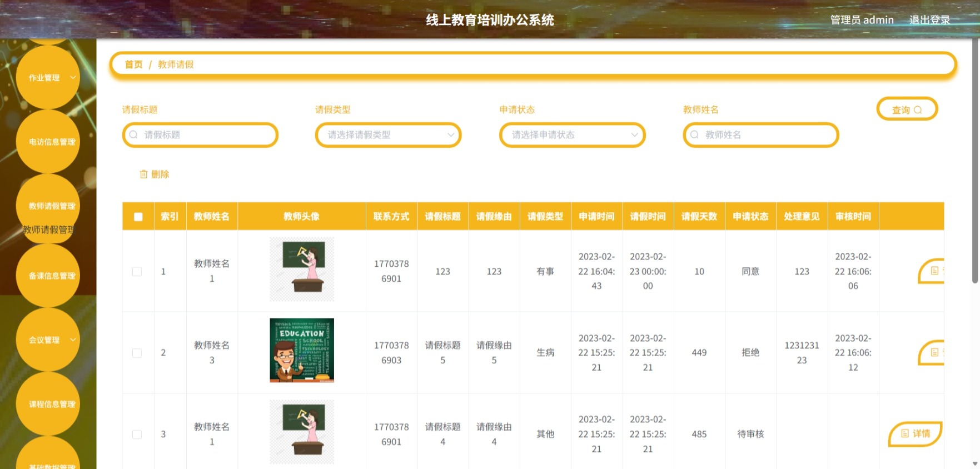This screenshot has height=469, width=980.
Task: Open details button for row 2
Action: [931, 352]
